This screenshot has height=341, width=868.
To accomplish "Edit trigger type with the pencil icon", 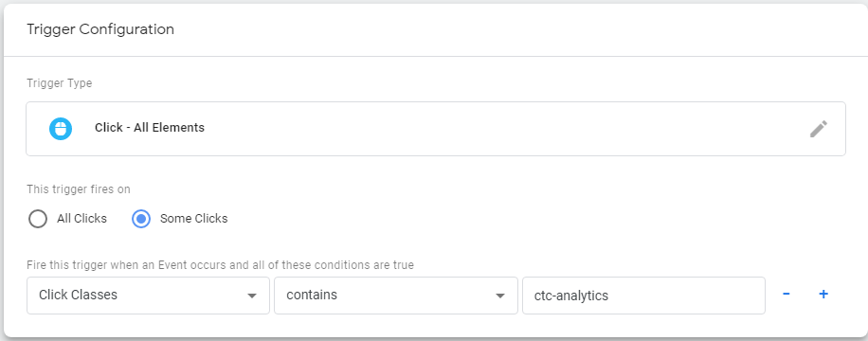I will [x=819, y=129].
